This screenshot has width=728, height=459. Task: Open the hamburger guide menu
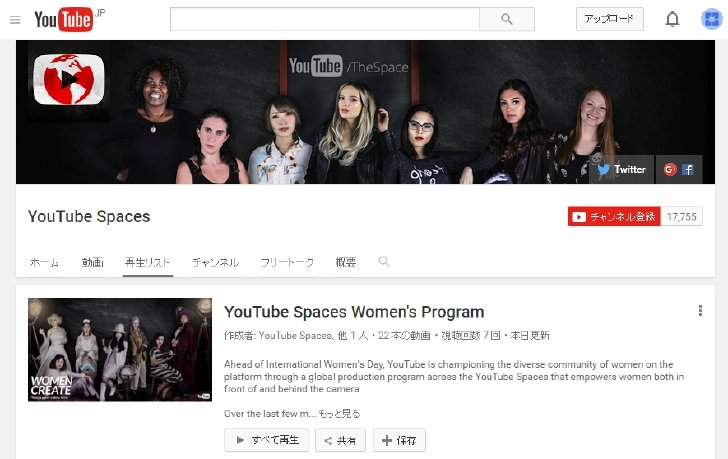[x=15, y=20]
